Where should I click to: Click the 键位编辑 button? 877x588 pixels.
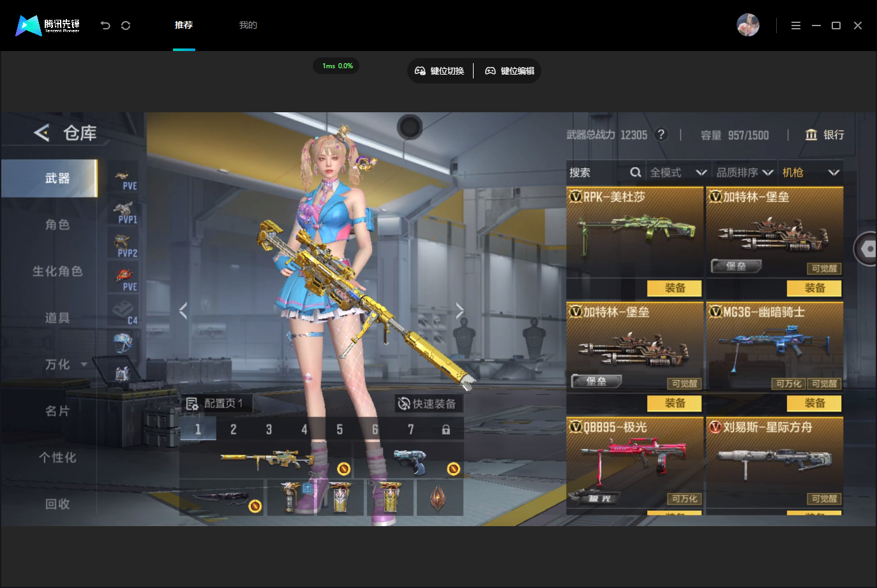coord(510,71)
